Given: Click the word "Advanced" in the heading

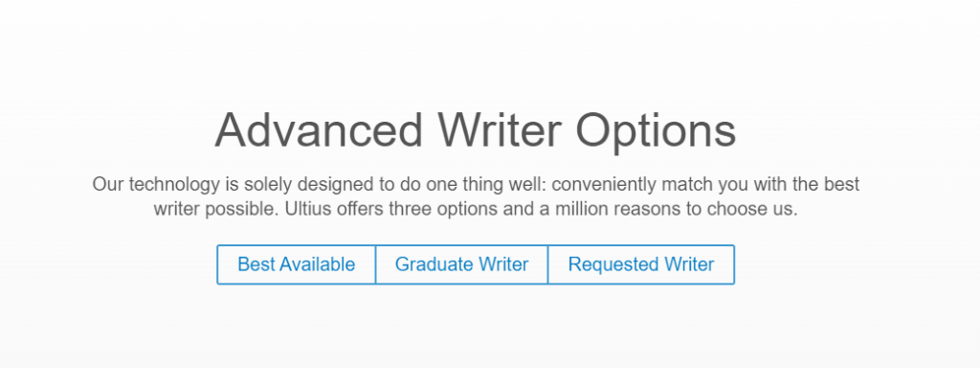Looking at the screenshot, I should click(x=319, y=129).
